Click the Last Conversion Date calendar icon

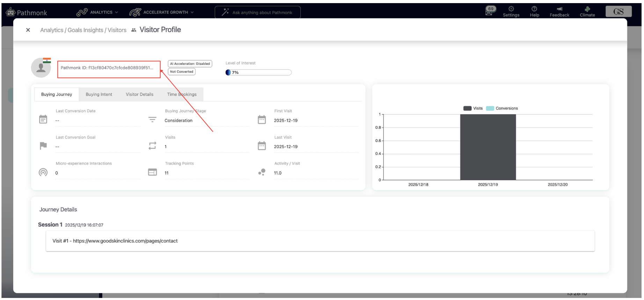pos(43,119)
